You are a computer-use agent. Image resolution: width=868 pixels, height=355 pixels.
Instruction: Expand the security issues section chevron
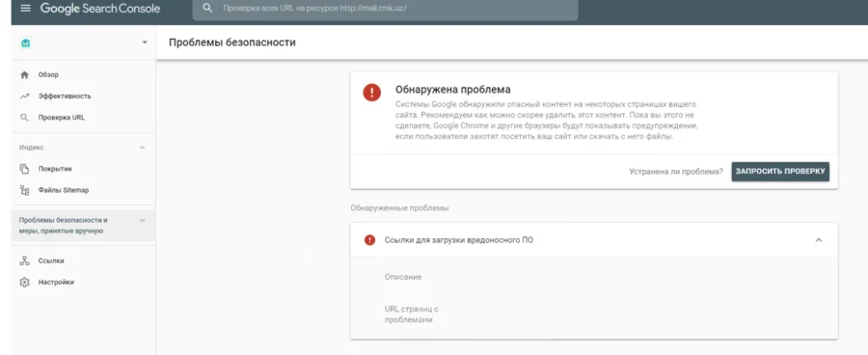click(x=143, y=220)
